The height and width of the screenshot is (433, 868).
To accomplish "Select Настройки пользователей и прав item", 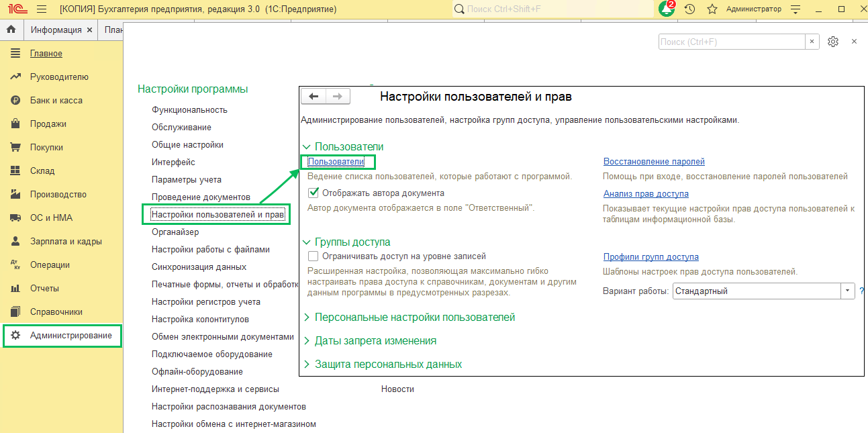I will click(218, 215).
